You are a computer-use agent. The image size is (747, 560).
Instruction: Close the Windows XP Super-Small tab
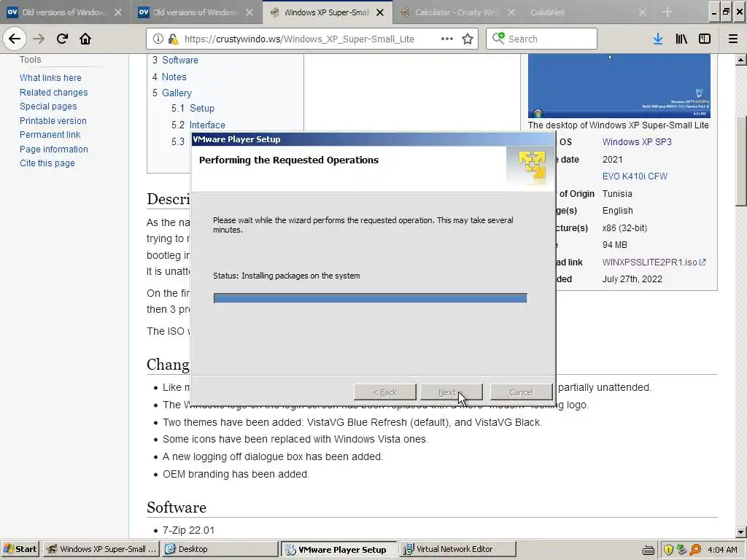[380, 12]
